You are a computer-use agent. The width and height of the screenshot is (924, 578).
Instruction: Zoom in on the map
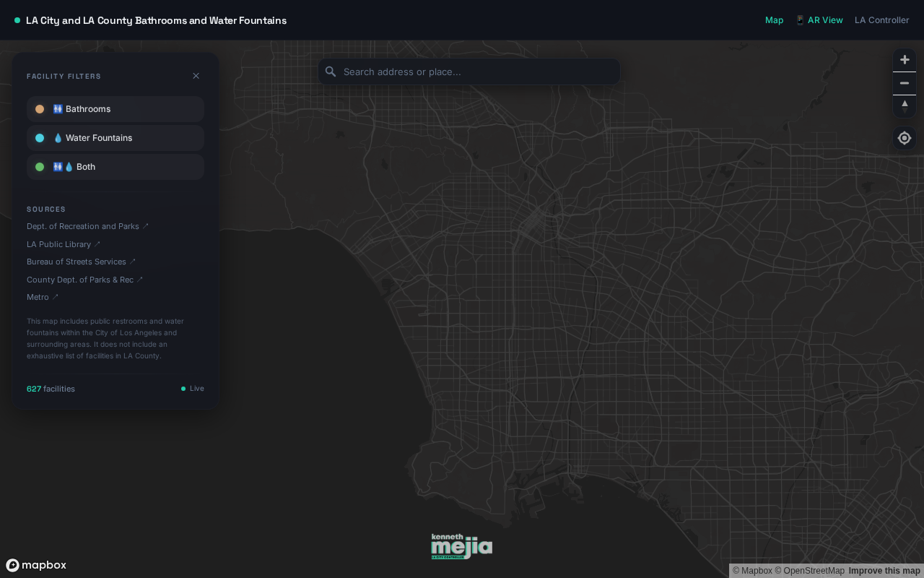[x=905, y=60]
